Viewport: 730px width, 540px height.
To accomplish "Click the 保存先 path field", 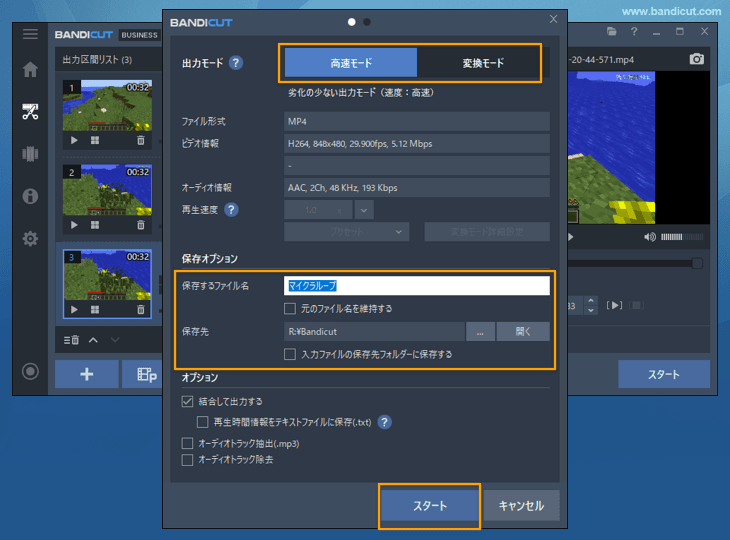I will pyautogui.click(x=374, y=331).
